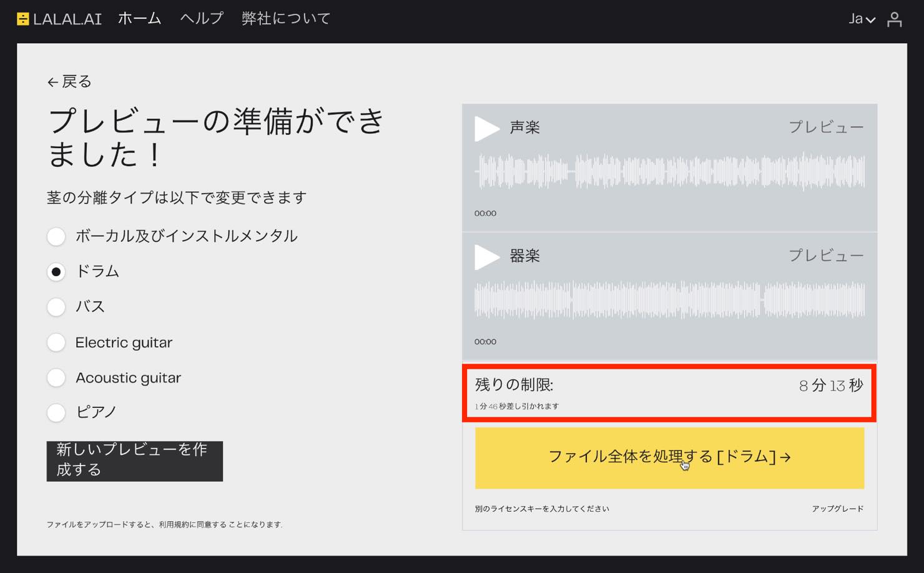Screen dimensions: 924x573
Task: Click the 1分46秒差し引かれます note
Action: [x=517, y=406]
